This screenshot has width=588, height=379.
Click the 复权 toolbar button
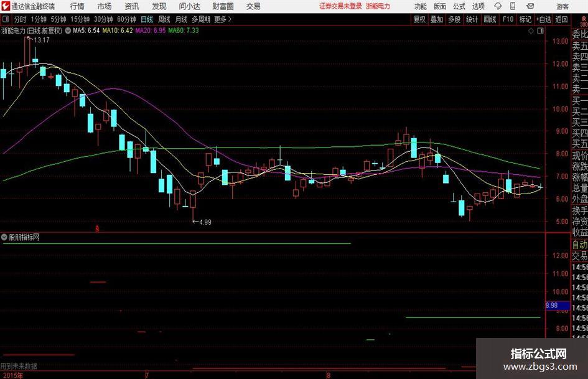(419, 19)
